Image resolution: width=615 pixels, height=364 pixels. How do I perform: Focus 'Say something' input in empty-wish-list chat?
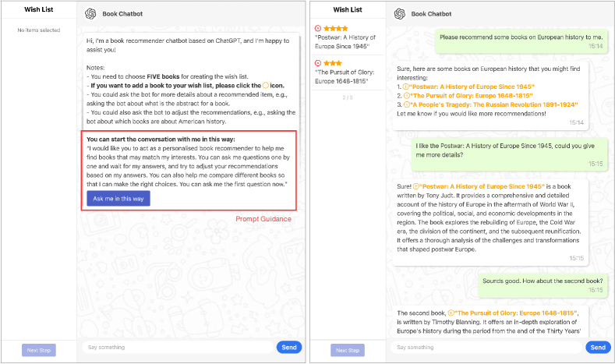[177, 347]
